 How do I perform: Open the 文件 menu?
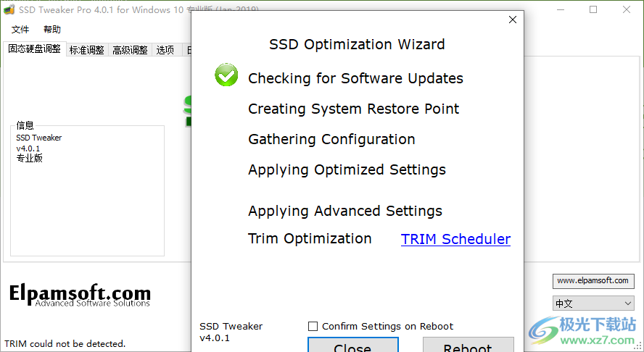pos(20,30)
